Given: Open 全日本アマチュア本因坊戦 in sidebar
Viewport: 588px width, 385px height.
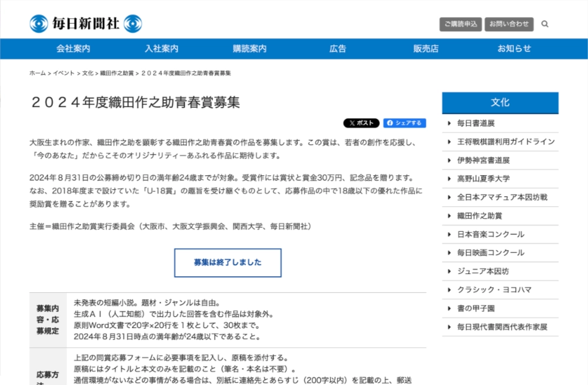Looking at the screenshot, I should pos(502,197).
